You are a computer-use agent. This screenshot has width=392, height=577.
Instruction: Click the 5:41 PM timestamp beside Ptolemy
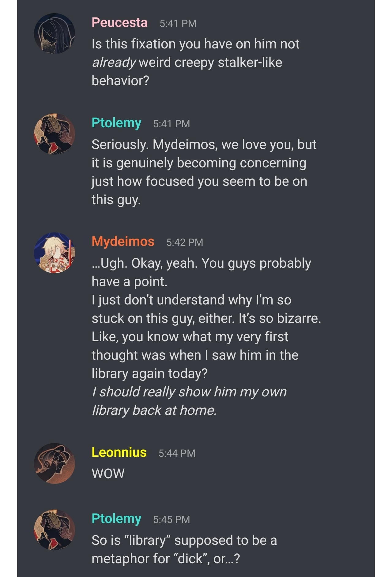(x=171, y=124)
